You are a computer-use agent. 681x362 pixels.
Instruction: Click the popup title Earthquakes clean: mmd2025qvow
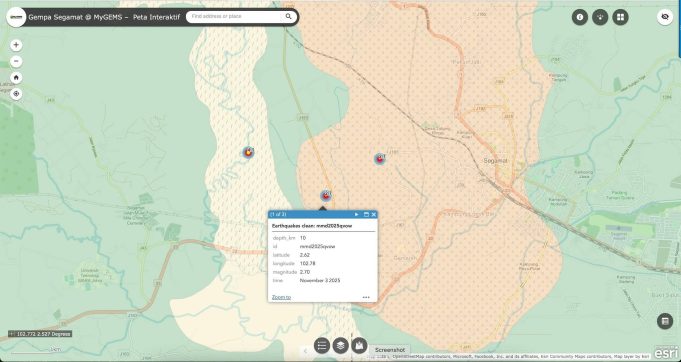point(312,226)
